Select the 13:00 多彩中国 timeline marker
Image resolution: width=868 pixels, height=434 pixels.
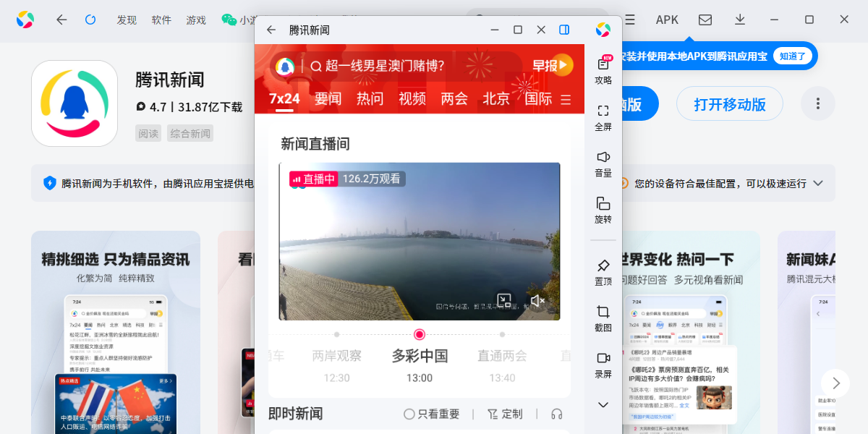pyautogui.click(x=419, y=334)
